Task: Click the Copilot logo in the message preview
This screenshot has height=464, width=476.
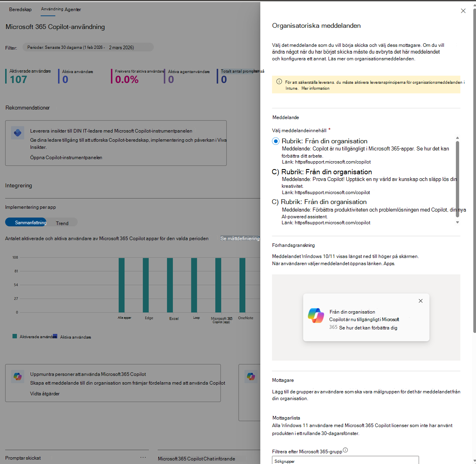Action: coord(316,316)
